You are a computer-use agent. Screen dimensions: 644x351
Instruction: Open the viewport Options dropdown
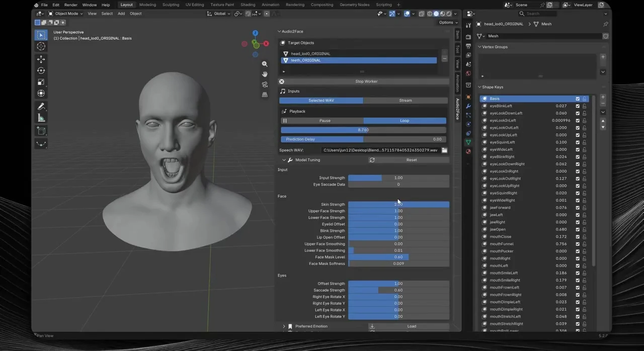pos(448,22)
